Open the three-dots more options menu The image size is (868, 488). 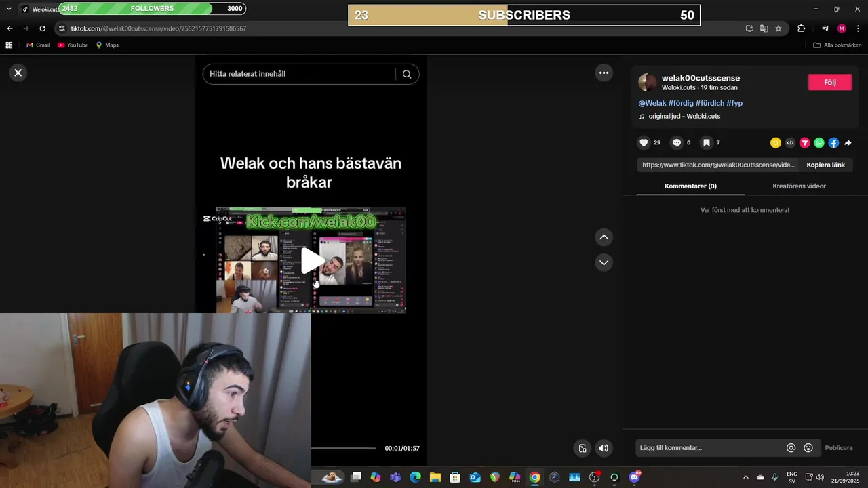pos(604,73)
